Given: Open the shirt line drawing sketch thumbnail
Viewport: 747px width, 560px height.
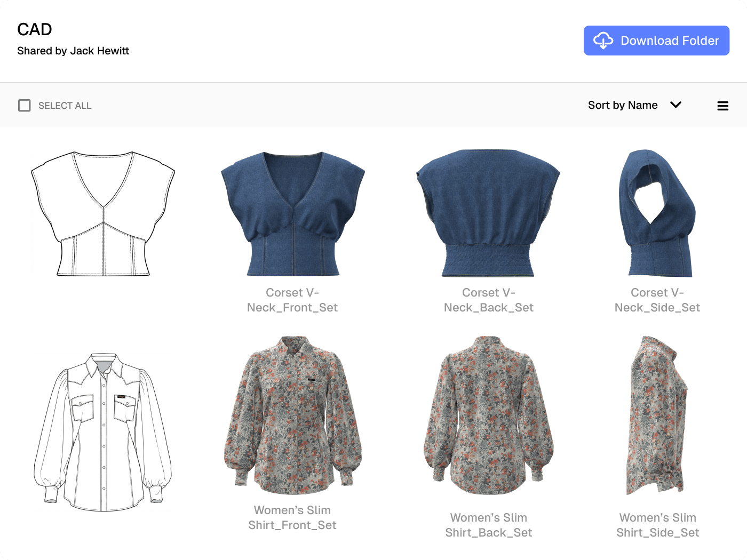Looking at the screenshot, I should coord(103,432).
